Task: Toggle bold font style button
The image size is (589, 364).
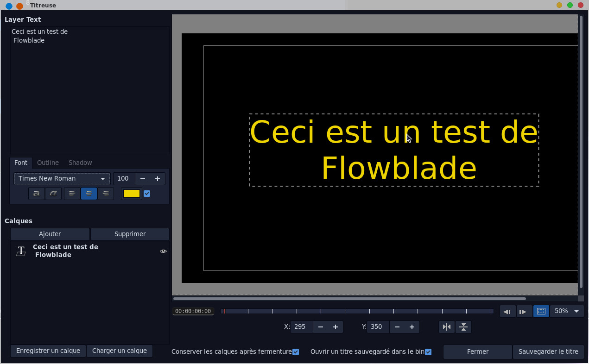Action: (37, 194)
